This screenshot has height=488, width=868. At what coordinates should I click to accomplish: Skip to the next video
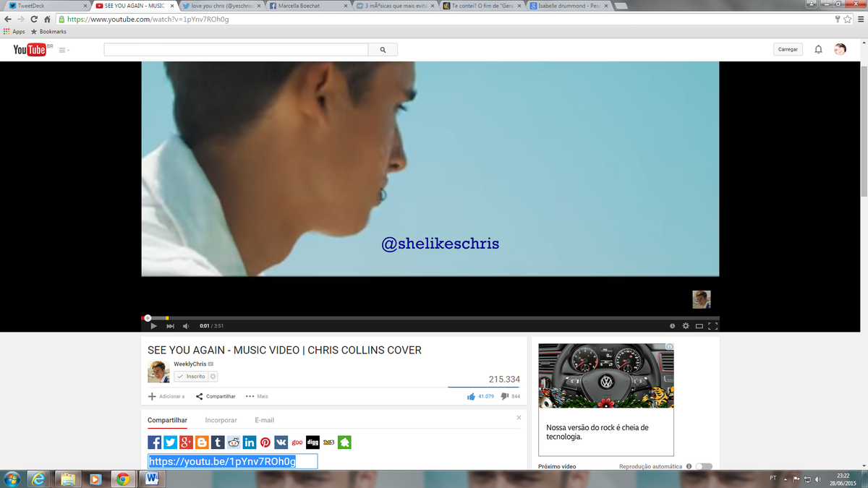point(171,326)
